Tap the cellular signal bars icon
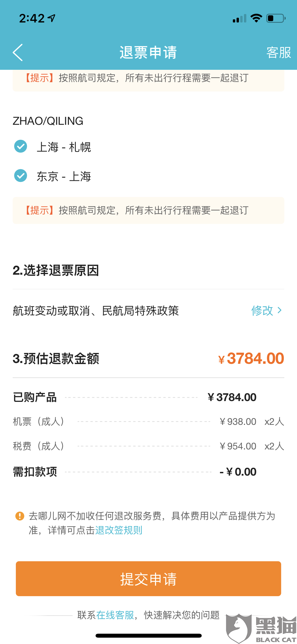 tap(239, 19)
